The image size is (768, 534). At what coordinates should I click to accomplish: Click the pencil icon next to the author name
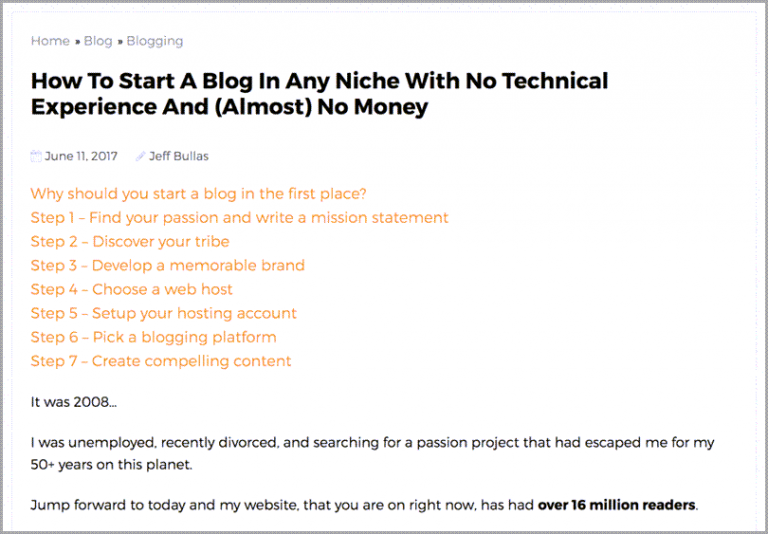click(141, 156)
